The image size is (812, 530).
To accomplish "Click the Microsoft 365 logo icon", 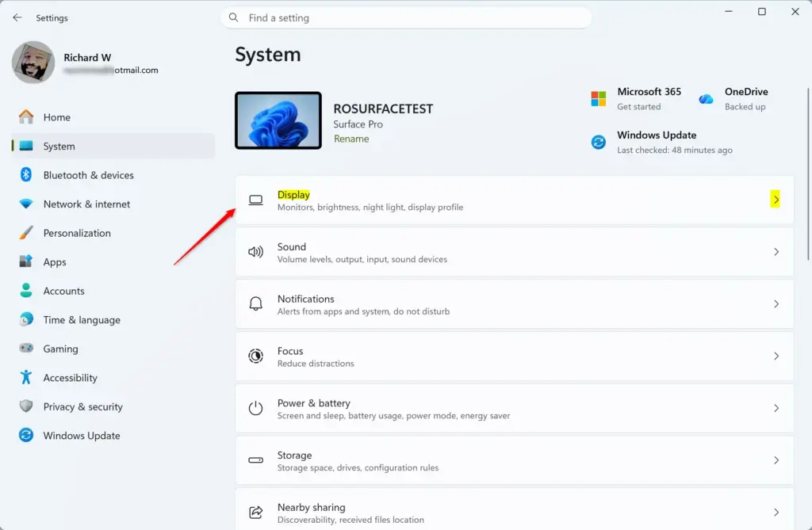I will tap(599, 98).
